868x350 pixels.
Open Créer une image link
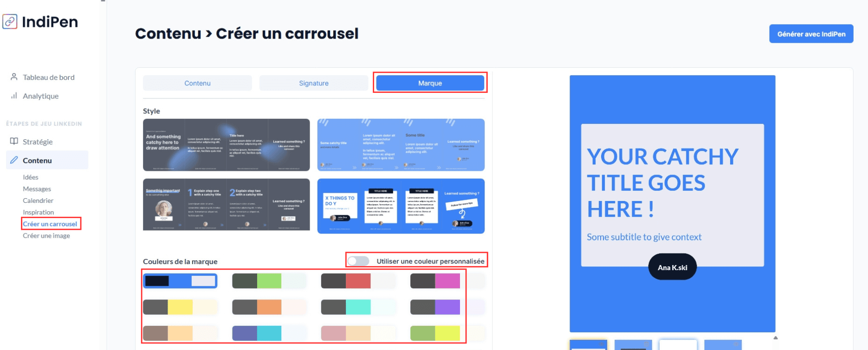pyautogui.click(x=46, y=236)
